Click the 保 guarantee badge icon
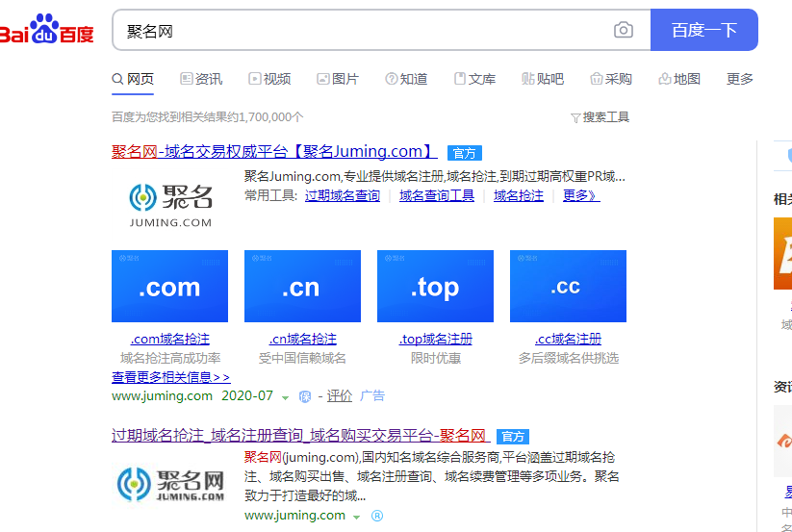Viewport: 792px width, 532px height. [305, 396]
